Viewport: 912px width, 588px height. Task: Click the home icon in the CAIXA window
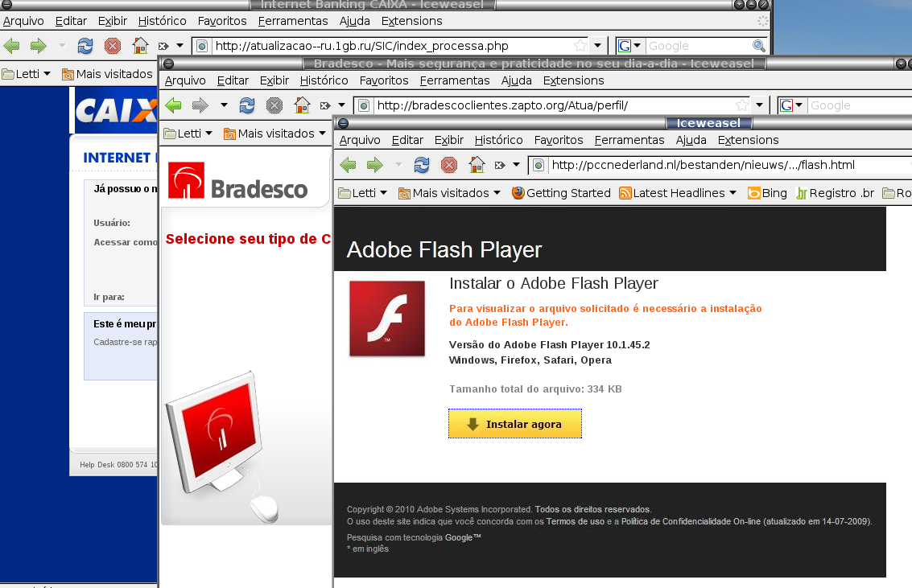pos(140,45)
